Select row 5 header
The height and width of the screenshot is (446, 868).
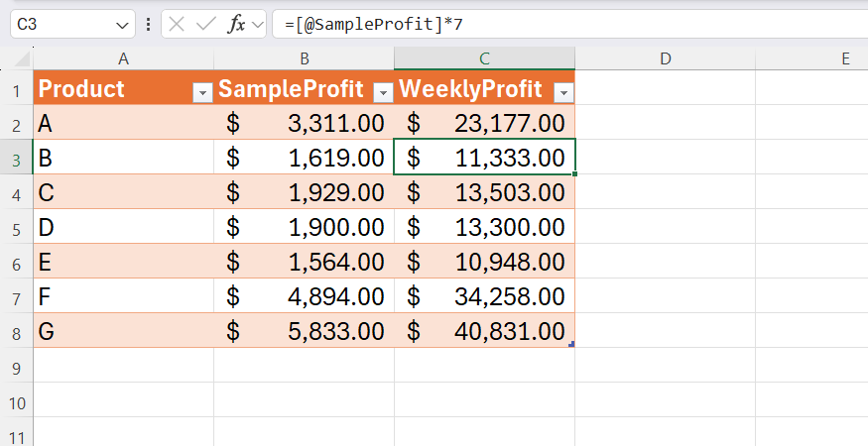click(x=17, y=226)
